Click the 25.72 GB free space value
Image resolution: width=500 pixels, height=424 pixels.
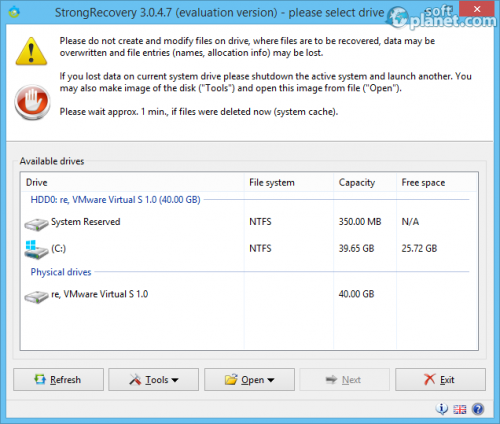pyautogui.click(x=419, y=248)
